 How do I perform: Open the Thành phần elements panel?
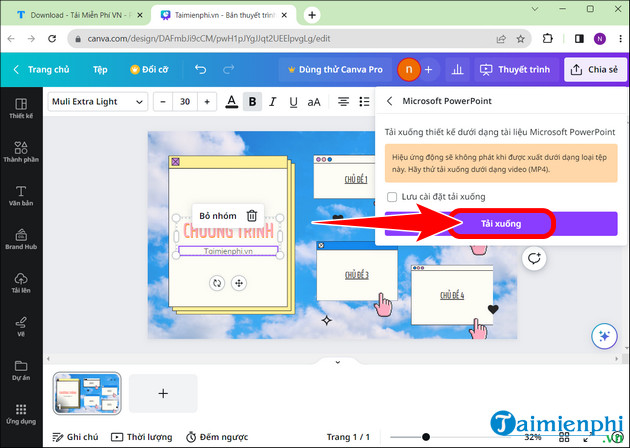pos(21,152)
